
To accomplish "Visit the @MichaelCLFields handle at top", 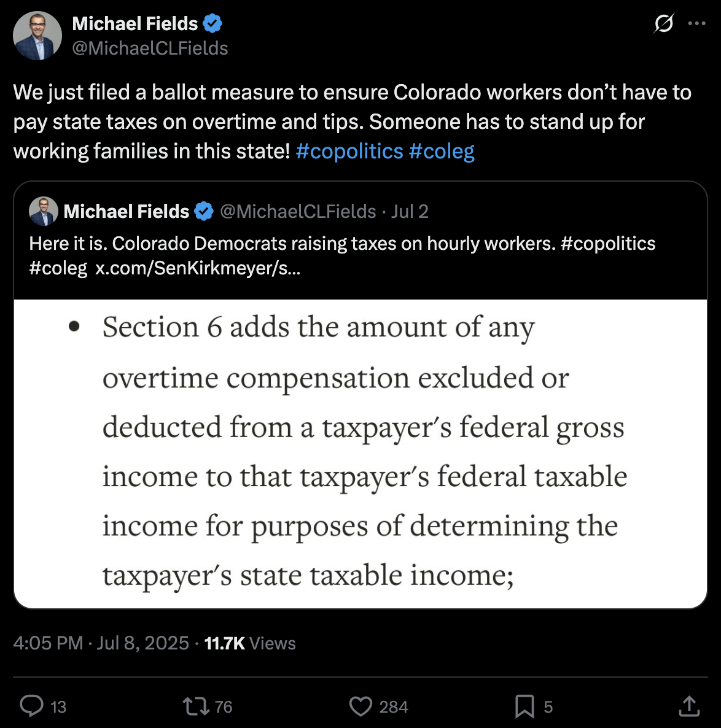I will pos(150,48).
